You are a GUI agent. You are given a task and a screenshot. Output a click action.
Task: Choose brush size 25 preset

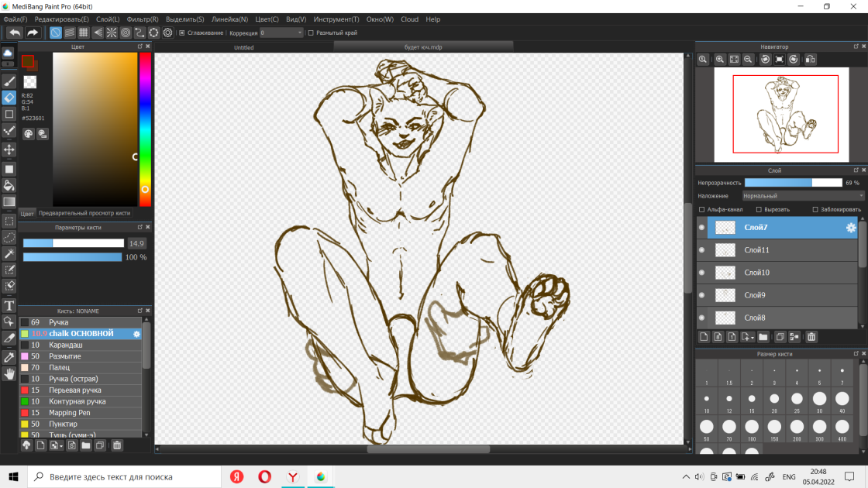coord(797,402)
